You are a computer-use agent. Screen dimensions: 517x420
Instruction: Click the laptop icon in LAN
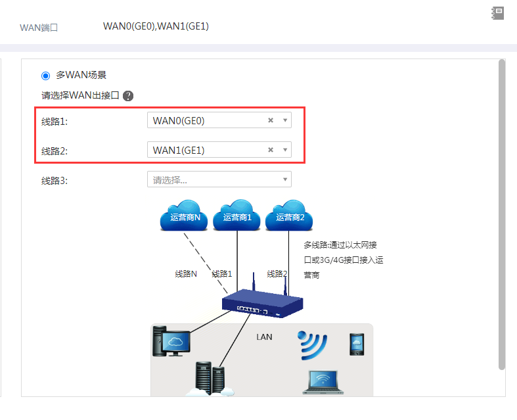click(x=323, y=383)
